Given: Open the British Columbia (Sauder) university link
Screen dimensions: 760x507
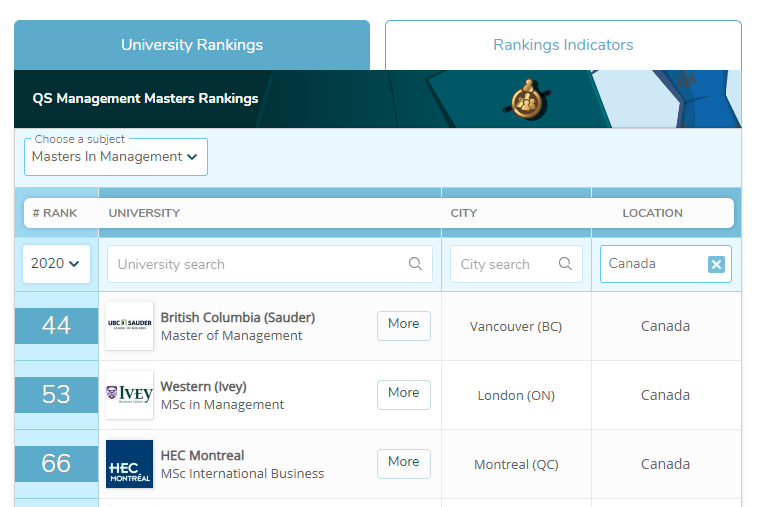Looking at the screenshot, I should tap(238, 317).
